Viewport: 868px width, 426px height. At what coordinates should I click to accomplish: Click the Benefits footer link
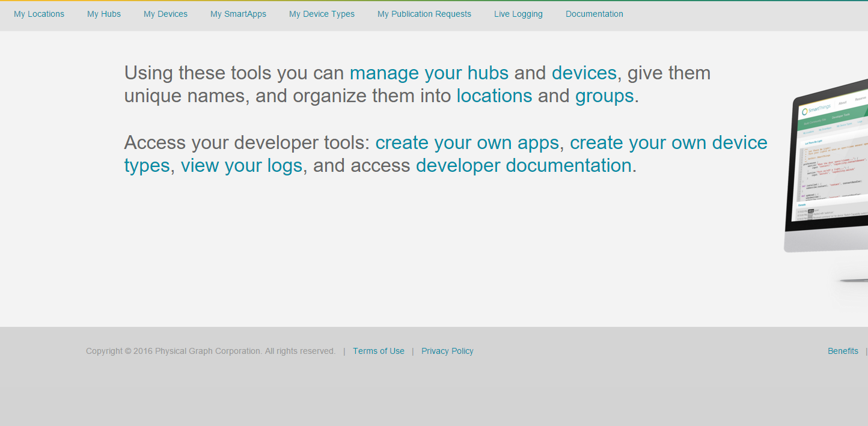point(843,351)
